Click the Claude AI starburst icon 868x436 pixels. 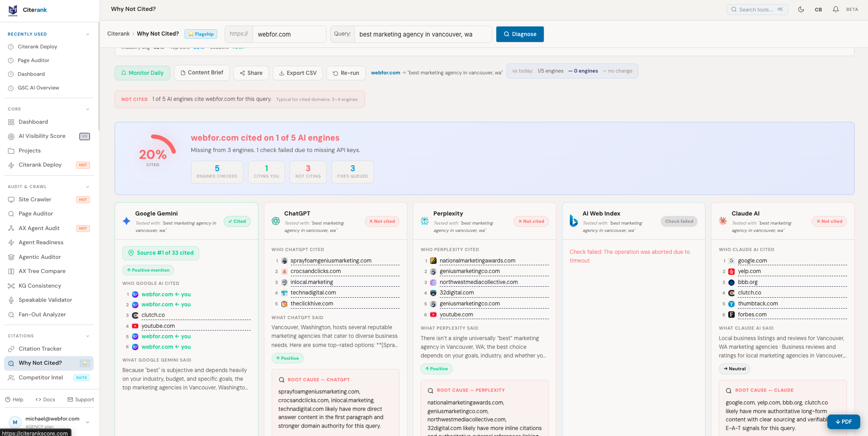723,221
